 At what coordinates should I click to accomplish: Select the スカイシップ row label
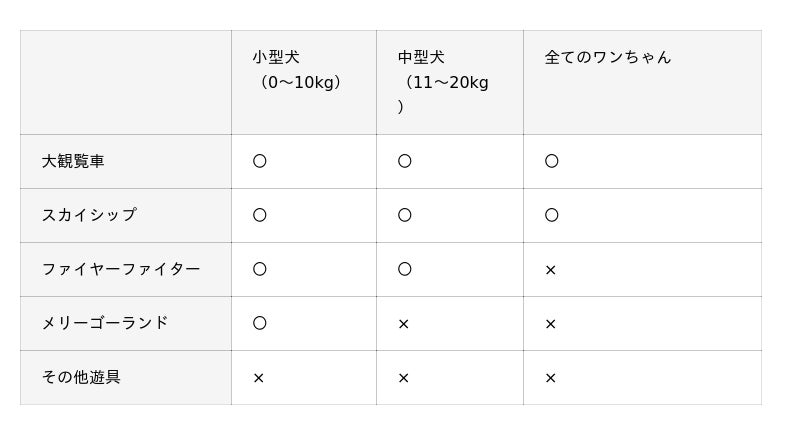coord(89,215)
